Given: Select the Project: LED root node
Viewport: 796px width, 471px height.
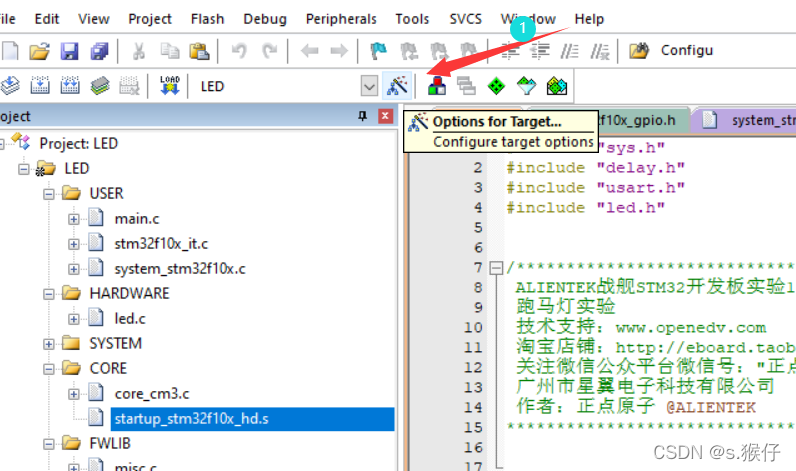Looking at the screenshot, I should (x=78, y=144).
